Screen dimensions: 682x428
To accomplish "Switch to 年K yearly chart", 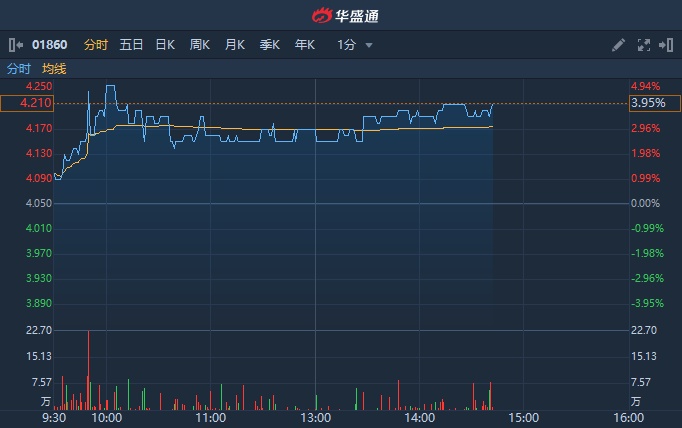I will pos(305,45).
